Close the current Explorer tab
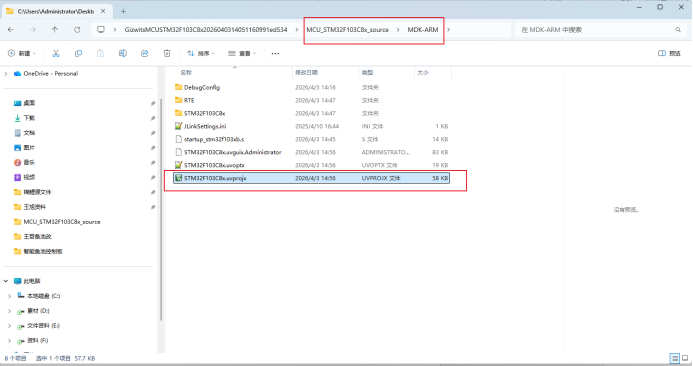693x366 pixels. (x=103, y=11)
